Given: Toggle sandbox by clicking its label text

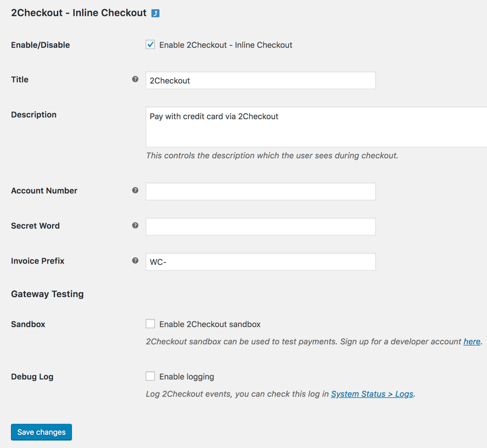Looking at the screenshot, I should click(x=210, y=324).
